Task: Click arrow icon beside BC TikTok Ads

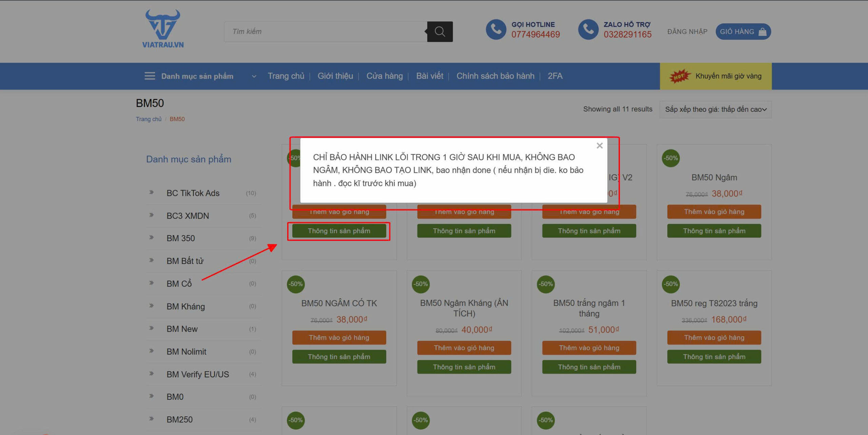Action: [152, 192]
